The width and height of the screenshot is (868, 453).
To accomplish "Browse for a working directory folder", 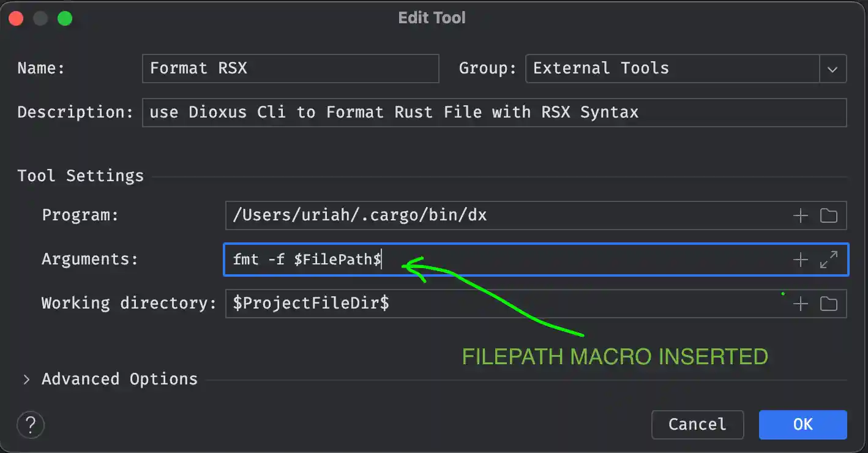I will 829,304.
